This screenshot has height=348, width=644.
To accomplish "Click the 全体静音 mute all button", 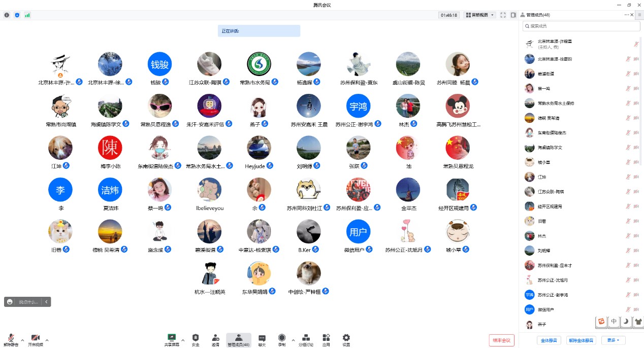I will 549,340.
